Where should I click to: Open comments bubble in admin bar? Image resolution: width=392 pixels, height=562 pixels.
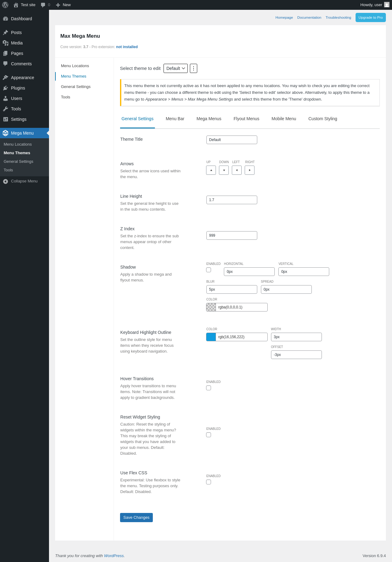43,5
